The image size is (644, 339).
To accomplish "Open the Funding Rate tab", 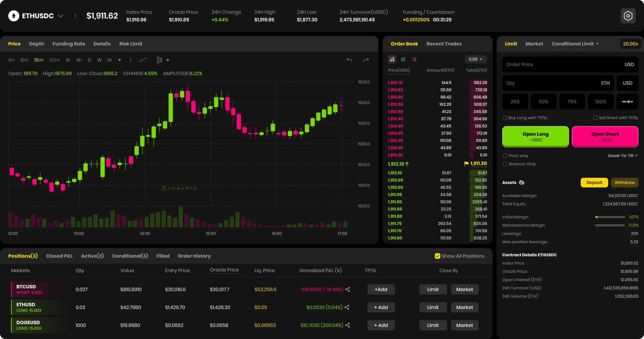I will (x=69, y=44).
